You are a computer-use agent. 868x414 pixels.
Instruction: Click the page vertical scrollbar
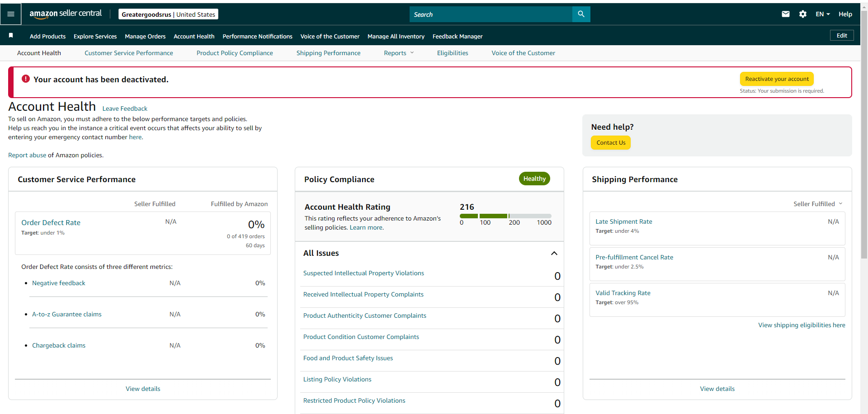click(x=864, y=136)
